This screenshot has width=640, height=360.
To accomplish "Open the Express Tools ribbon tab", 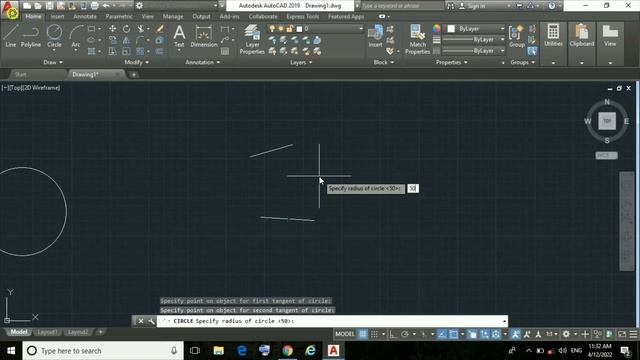I will point(302,16).
